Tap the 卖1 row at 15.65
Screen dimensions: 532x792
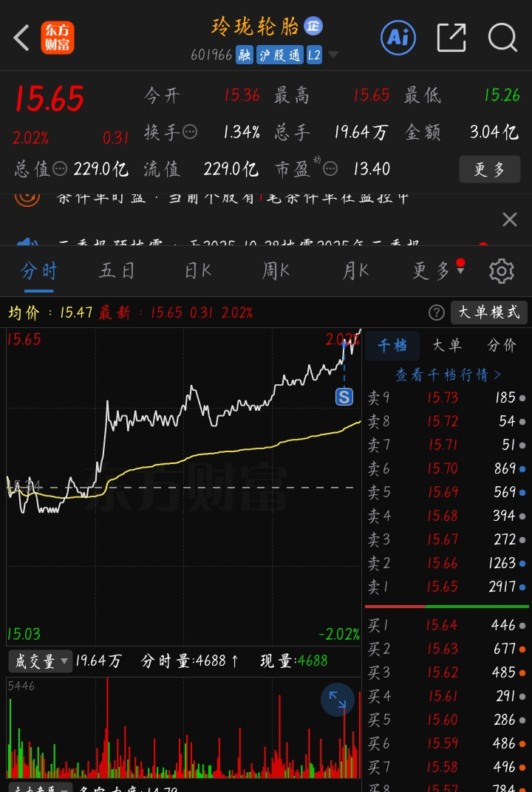447,587
